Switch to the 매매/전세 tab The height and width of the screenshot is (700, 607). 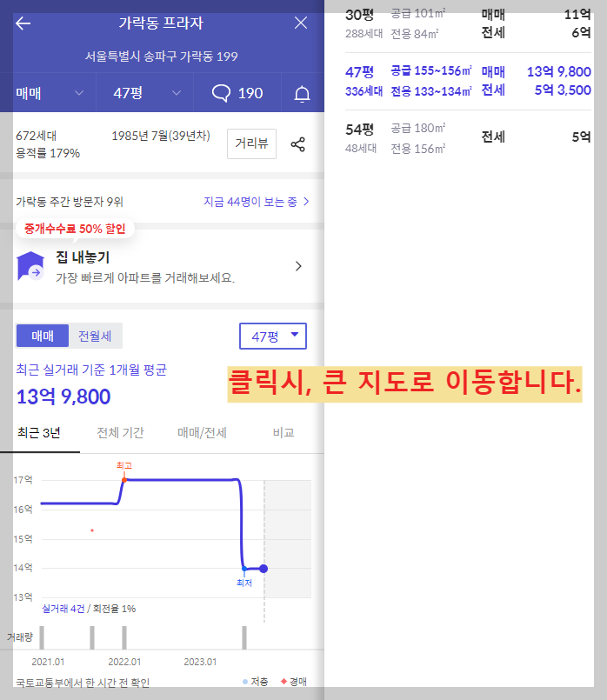(202, 432)
